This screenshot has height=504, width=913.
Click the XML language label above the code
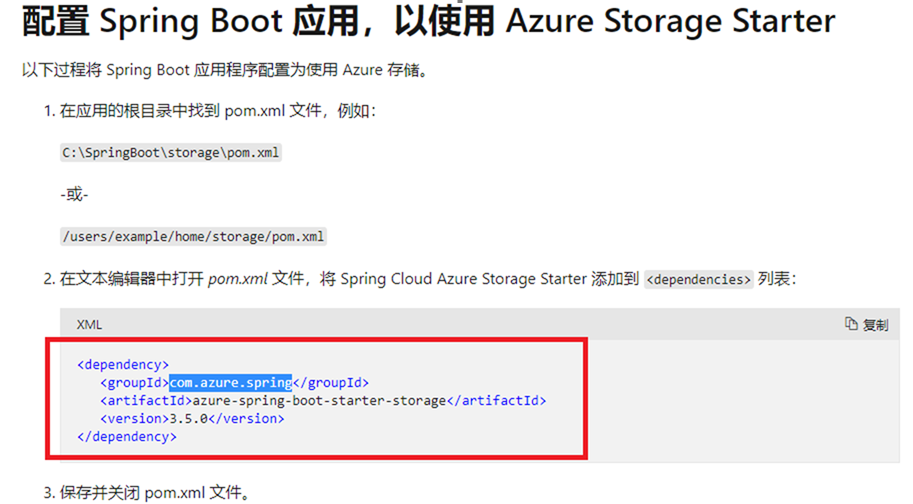point(89,324)
